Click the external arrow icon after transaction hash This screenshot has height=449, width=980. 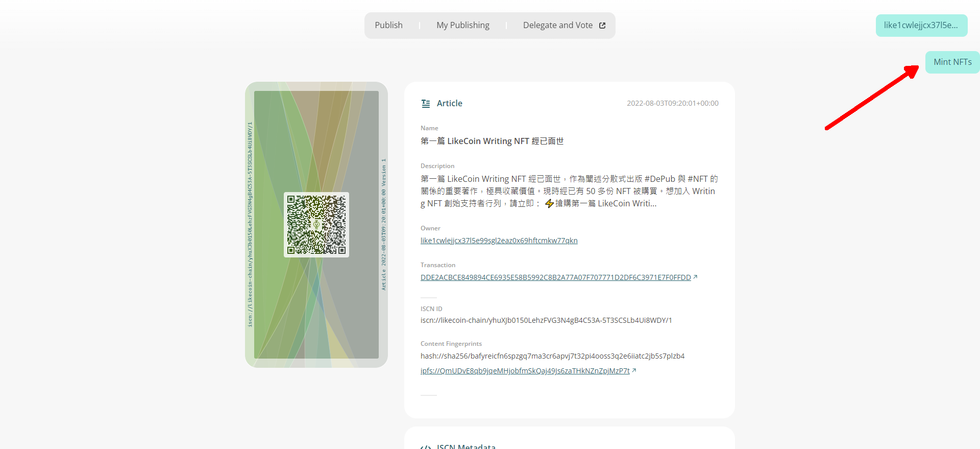[695, 277]
